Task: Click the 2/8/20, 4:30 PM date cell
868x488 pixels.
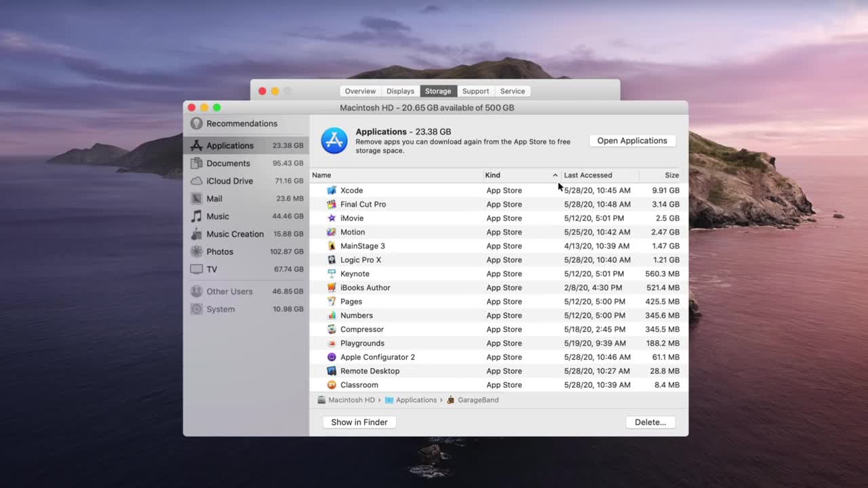Action: click(x=593, y=287)
